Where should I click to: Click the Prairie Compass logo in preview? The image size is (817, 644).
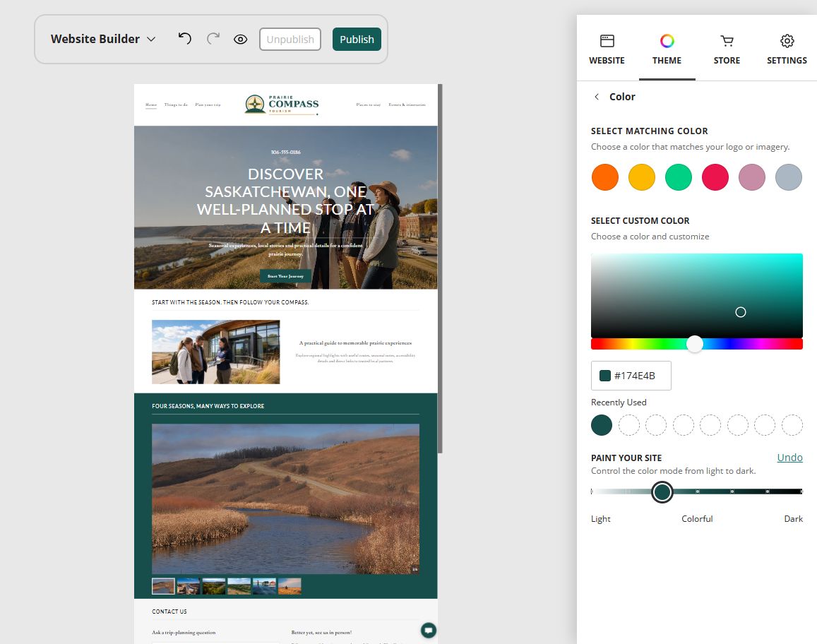click(x=282, y=105)
